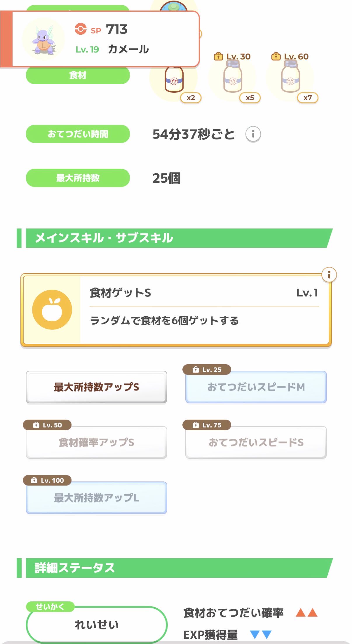The image size is (352, 644).
Task: Tap the おてつだい時間 green label
Action: [78, 134]
